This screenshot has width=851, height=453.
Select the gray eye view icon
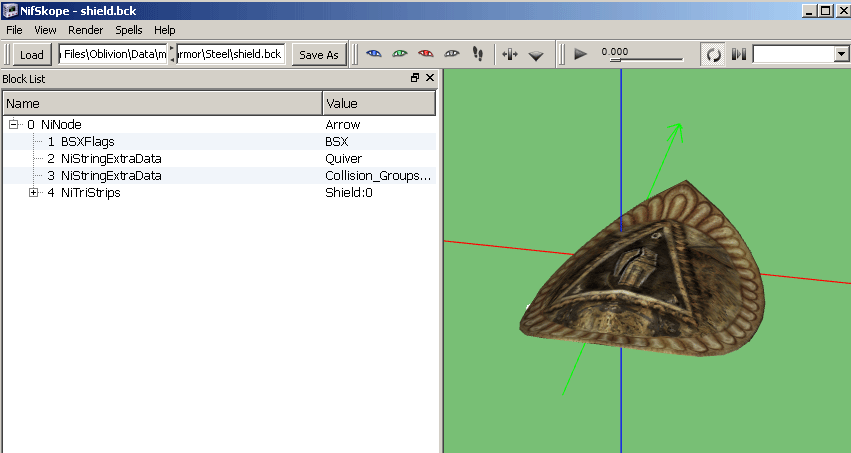tap(452, 54)
